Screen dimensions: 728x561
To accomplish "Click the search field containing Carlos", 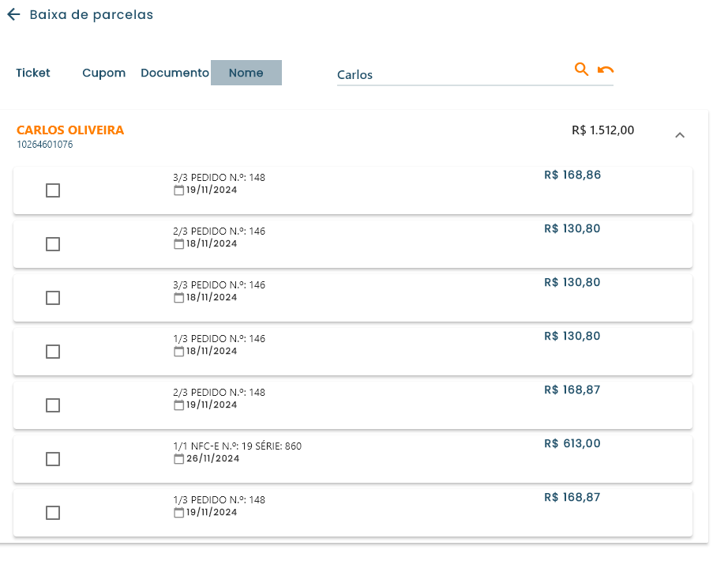I will (450, 75).
